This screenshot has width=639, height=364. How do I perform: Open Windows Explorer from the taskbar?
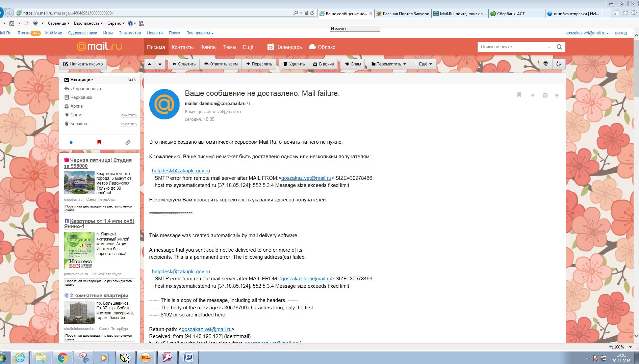[41, 358]
